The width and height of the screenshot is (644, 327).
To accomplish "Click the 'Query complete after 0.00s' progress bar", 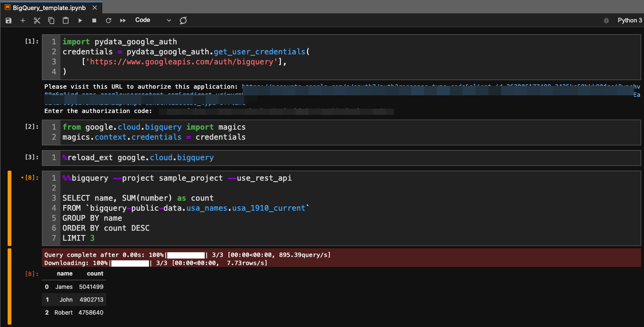I will [x=186, y=255].
